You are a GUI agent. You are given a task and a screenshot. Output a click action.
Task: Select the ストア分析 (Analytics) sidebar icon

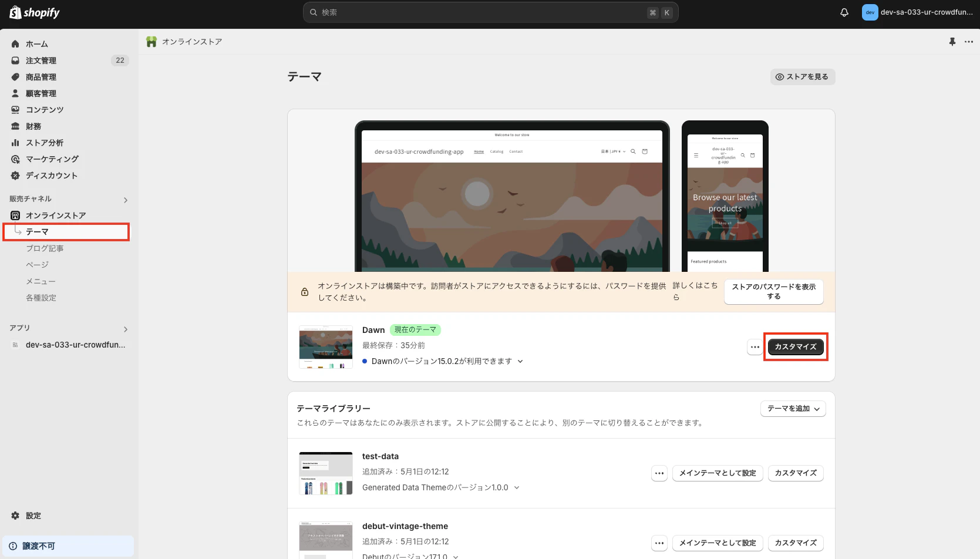click(14, 142)
